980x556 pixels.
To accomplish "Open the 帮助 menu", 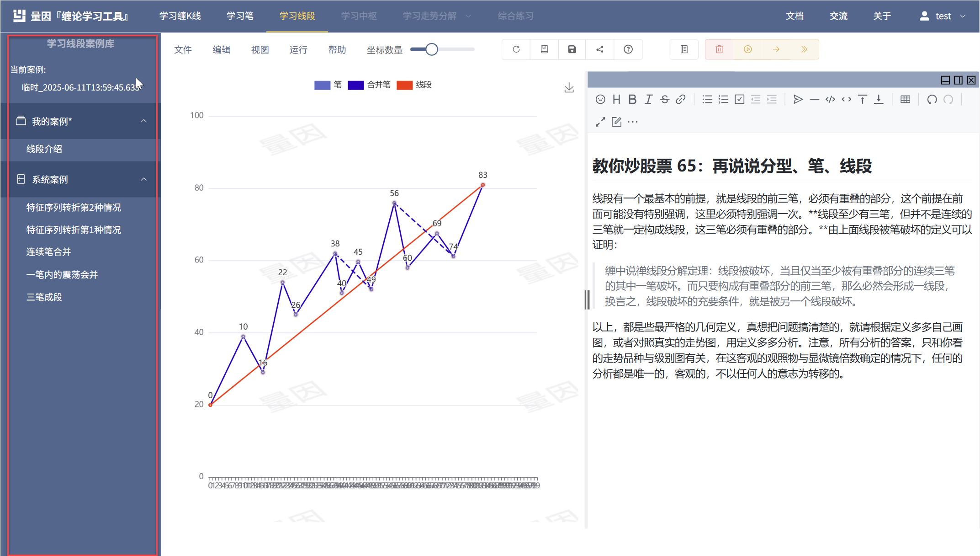I will [x=337, y=49].
